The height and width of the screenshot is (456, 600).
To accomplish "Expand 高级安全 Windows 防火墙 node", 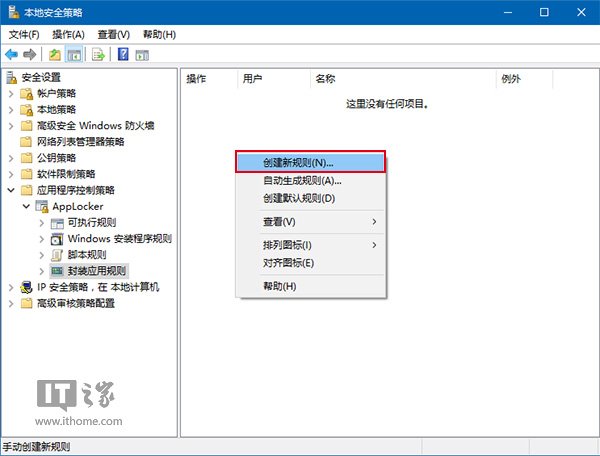I will (11, 126).
